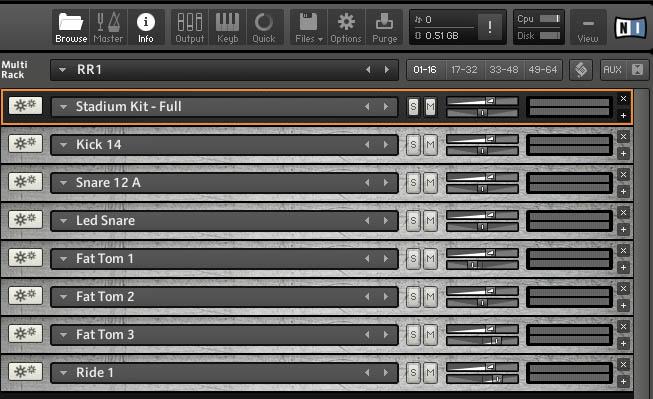653x399 pixels.
Task: Open the Files disk menu
Action: point(309,27)
